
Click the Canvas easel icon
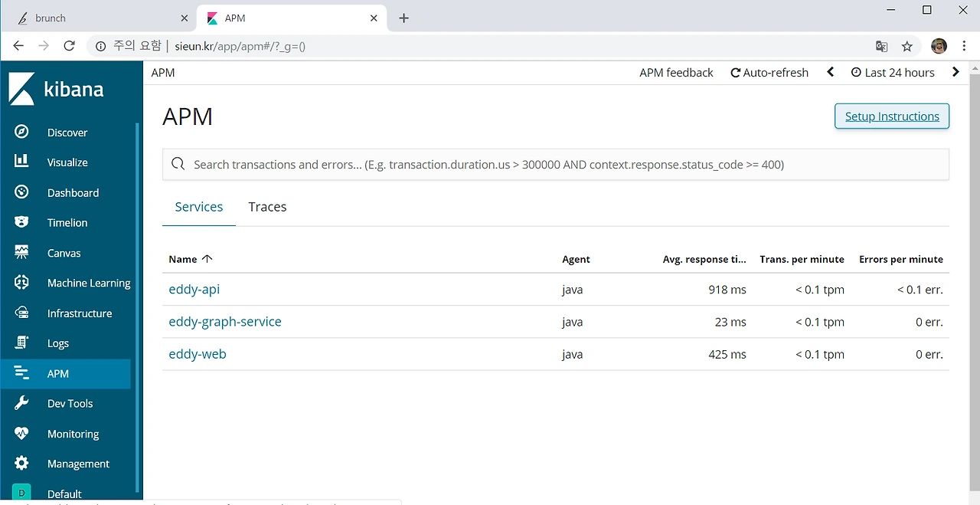pyautogui.click(x=21, y=252)
